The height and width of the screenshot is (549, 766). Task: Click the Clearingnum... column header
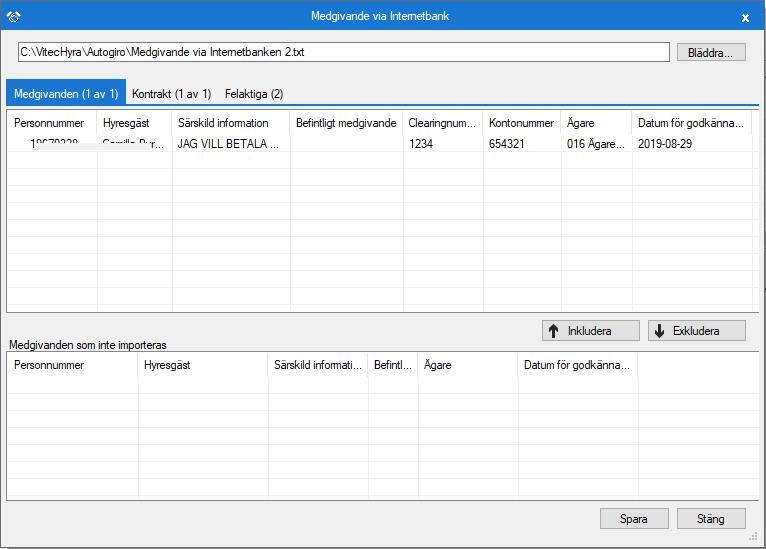click(442, 123)
